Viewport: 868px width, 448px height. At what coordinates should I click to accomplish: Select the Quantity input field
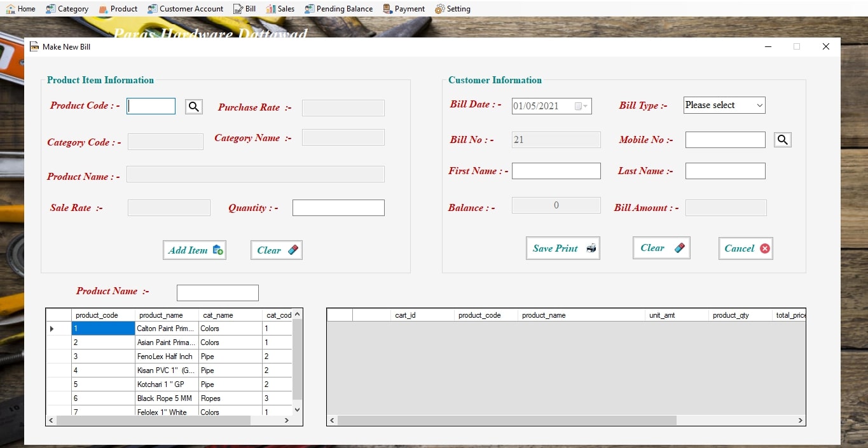pyautogui.click(x=338, y=208)
